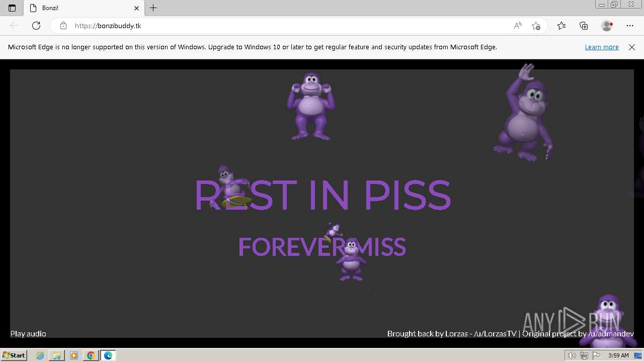The height and width of the screenshot is (362, 644).
Task: Open Action Center flag icon
Action: click(x=596, y=355)
